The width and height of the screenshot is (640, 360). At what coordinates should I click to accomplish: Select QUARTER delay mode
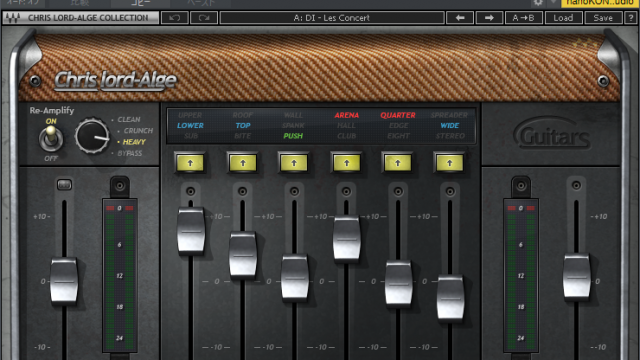point(398,115)
